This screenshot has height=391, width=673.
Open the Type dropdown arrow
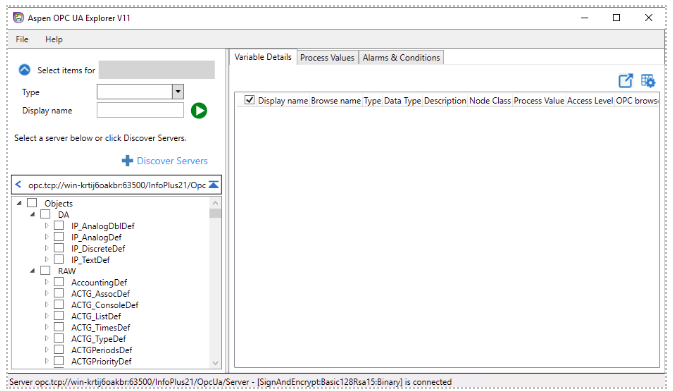(178, 91)
